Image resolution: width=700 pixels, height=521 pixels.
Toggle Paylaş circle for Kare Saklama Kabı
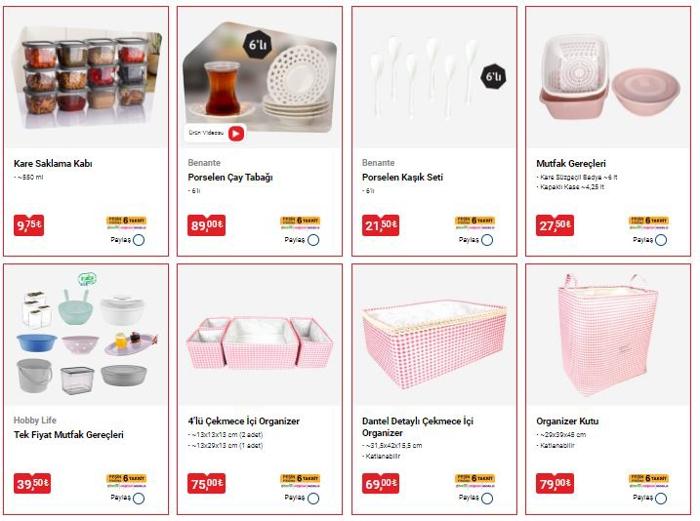click(x=139, y=240)
